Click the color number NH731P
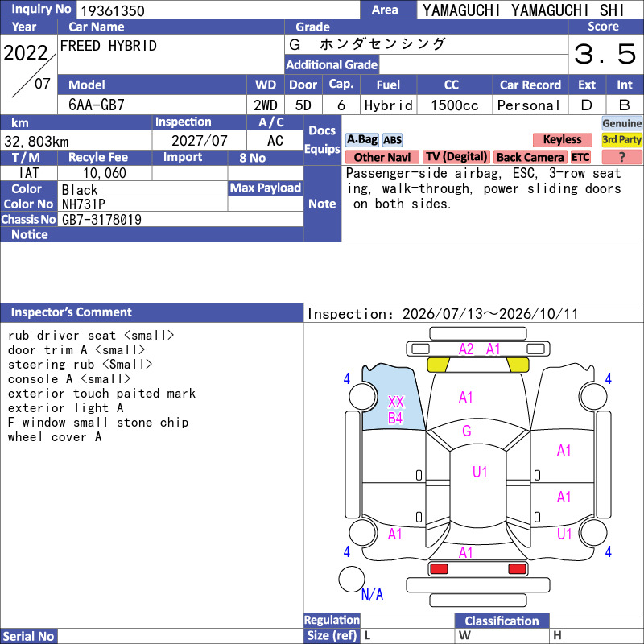Image resolution: width=644 pixels, height=644 pixels. click(84, 204)
